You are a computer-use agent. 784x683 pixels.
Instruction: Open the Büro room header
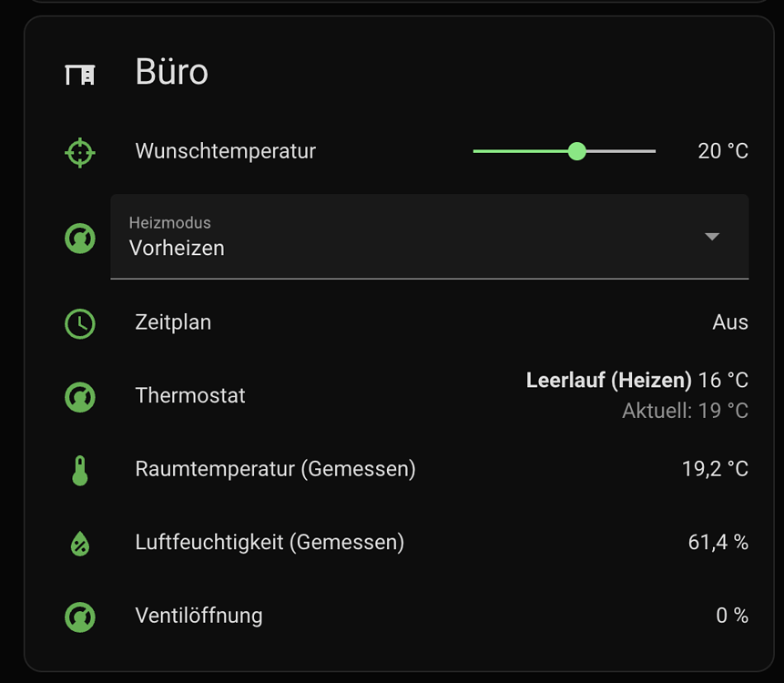[171, 73]
